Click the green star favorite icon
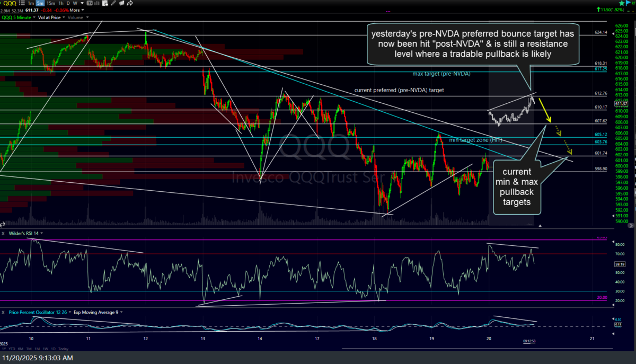Screen dimensions: 636x364 (x=622, y=3)
